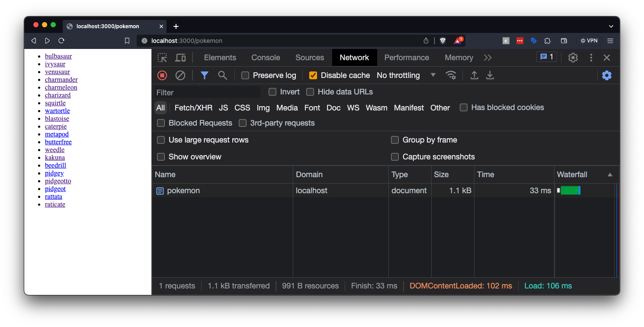Check Use large request rows
Screen dimensions: 644x327
pos(161,140)
